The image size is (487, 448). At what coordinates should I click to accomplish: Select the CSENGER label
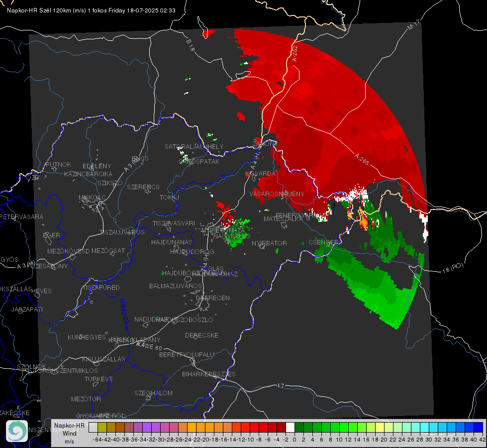pyautogui.click(x=323, y=242)
